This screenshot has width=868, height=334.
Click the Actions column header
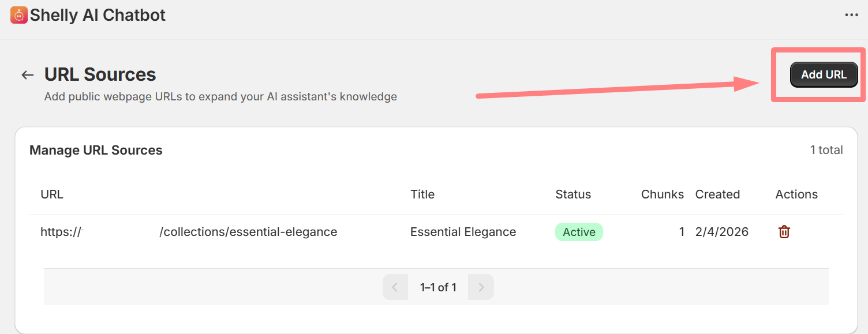796,194
